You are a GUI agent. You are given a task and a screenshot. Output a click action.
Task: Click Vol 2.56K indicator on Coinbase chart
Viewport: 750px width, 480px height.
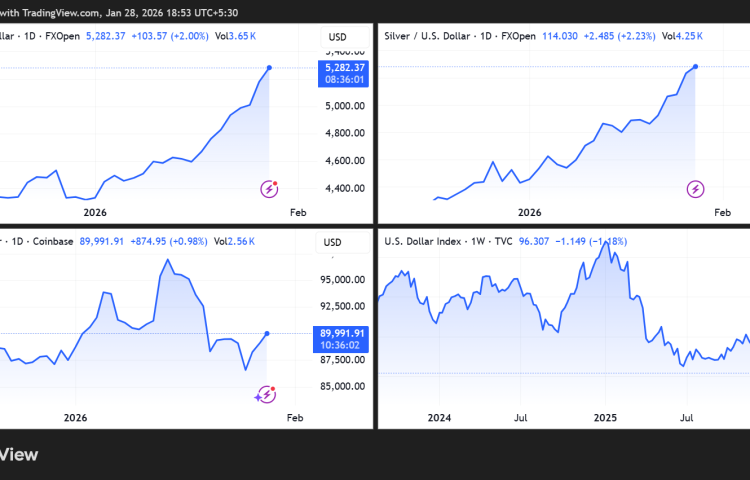click(x=236, y=241)
